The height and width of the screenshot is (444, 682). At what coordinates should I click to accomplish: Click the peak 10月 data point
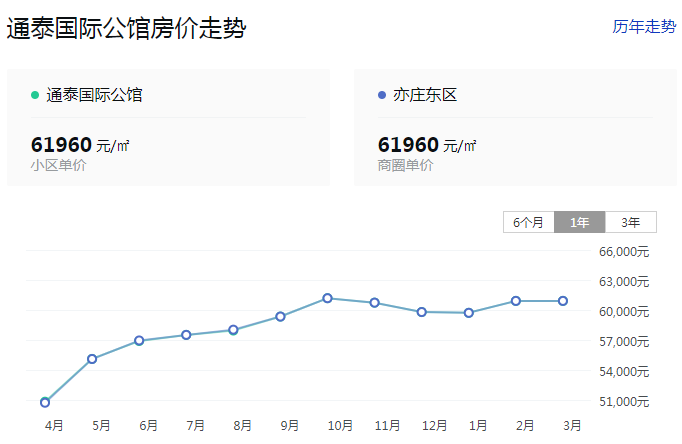327,298
